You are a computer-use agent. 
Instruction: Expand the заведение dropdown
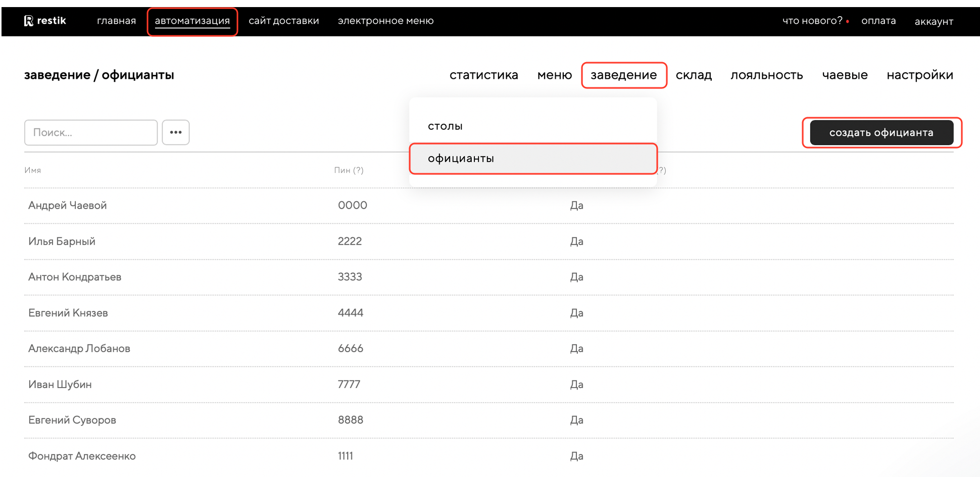[623, 75]
